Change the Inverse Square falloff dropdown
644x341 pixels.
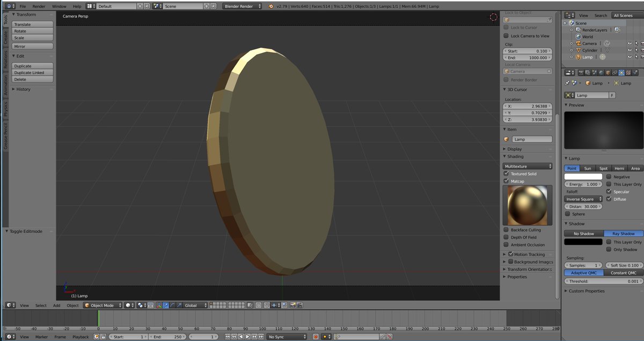583,199
